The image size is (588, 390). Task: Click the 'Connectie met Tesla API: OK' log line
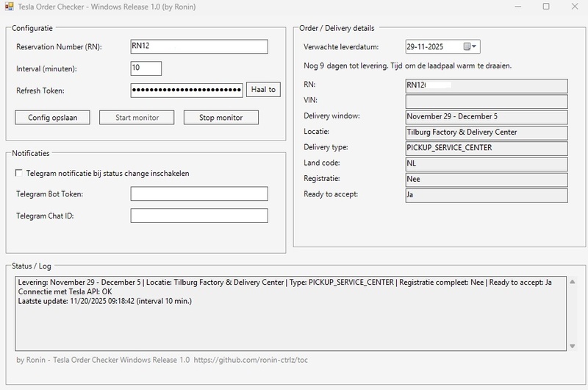click(65, 291)
